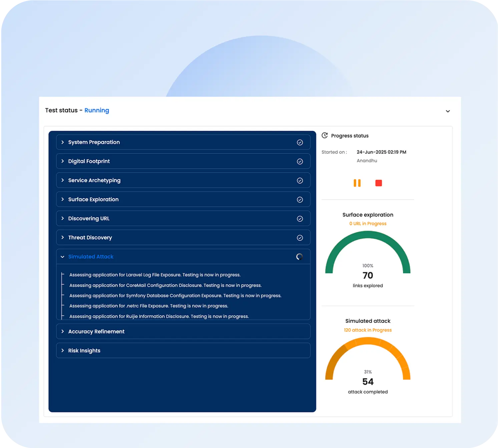This screenshot has width=498, height=448.
Task: Open the Risk Insights step label
Action: tap(84, 351)
